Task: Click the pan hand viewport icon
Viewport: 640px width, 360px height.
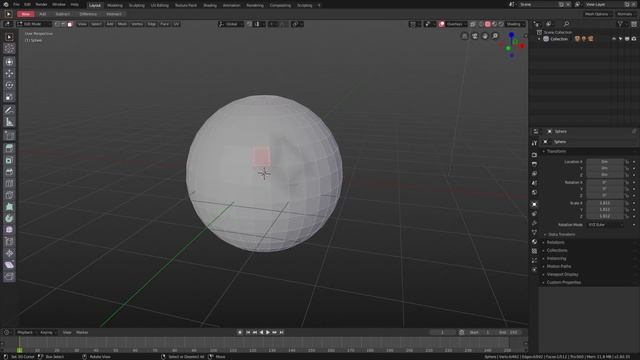Action: tap(485, 36)
